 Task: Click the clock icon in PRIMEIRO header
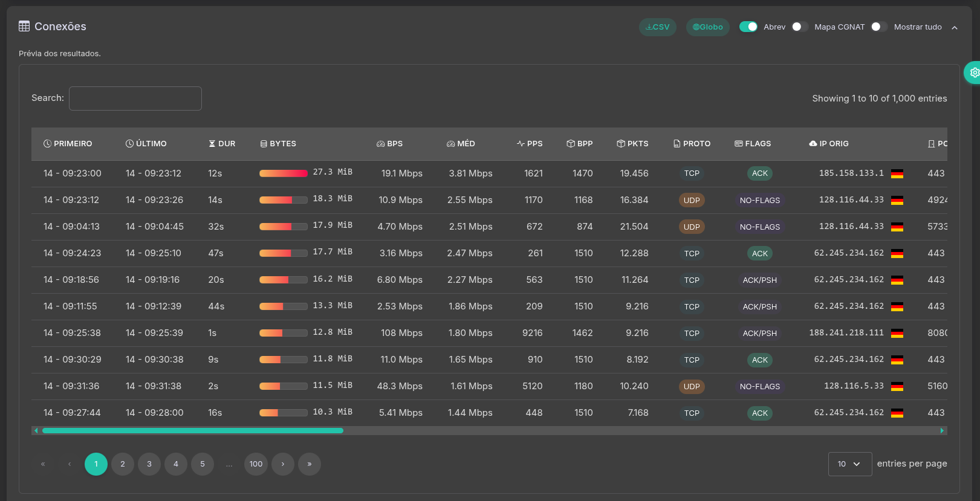[x=48, y=144]
